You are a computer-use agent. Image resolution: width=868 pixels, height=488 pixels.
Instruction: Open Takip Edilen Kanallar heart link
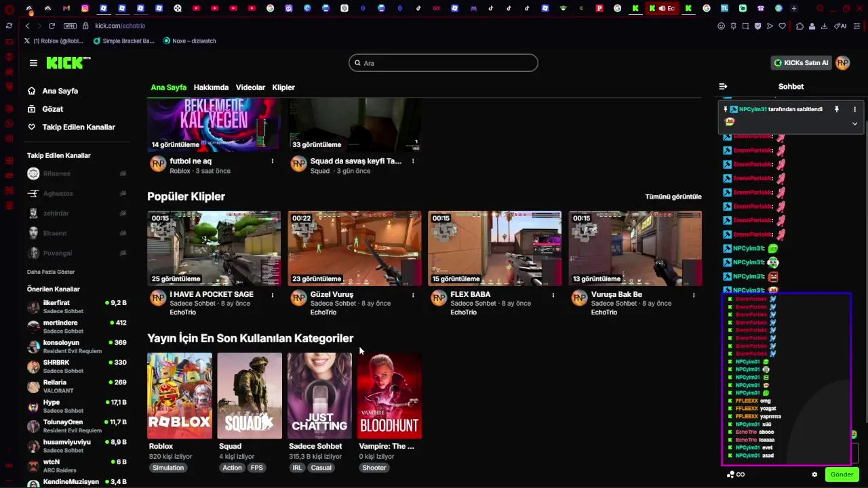71,127
